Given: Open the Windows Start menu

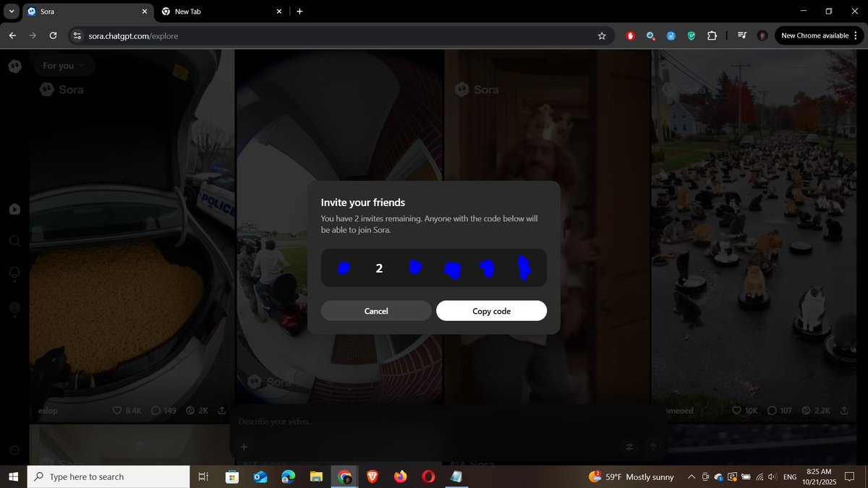Looking at the screenshot, I should 13,476.
